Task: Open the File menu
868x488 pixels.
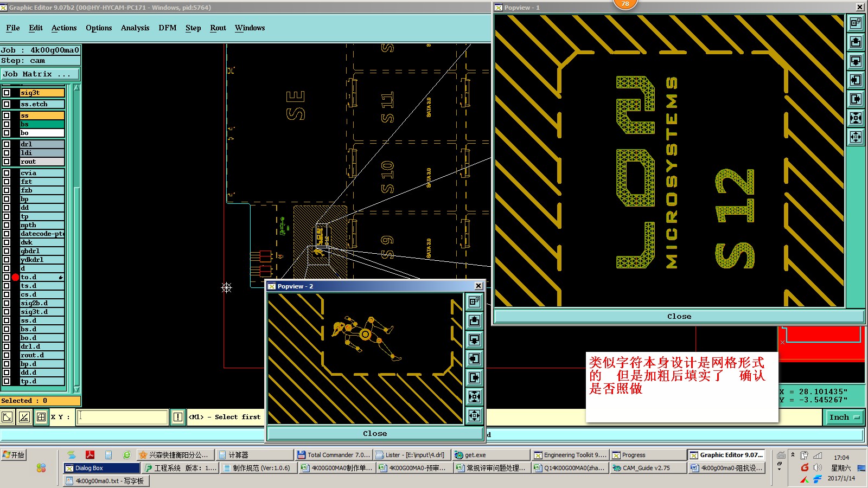Action: click(13, 28)
